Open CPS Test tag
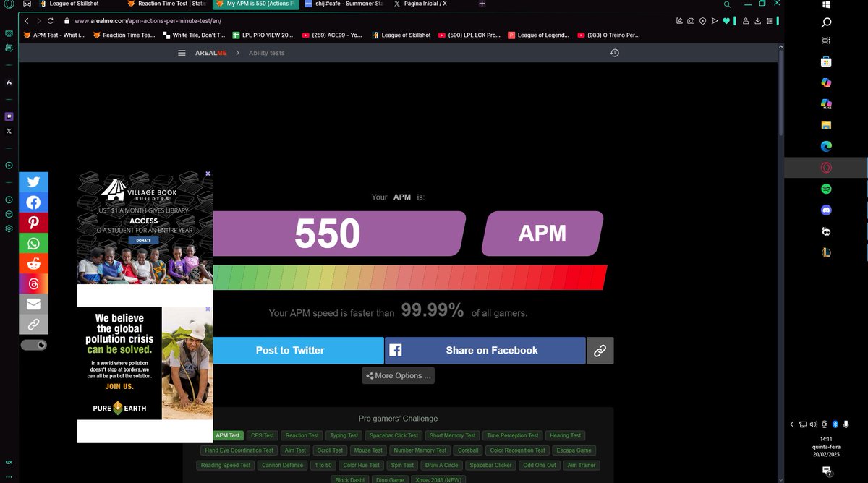Screen dimensions: 868x483 coord(262,435)
